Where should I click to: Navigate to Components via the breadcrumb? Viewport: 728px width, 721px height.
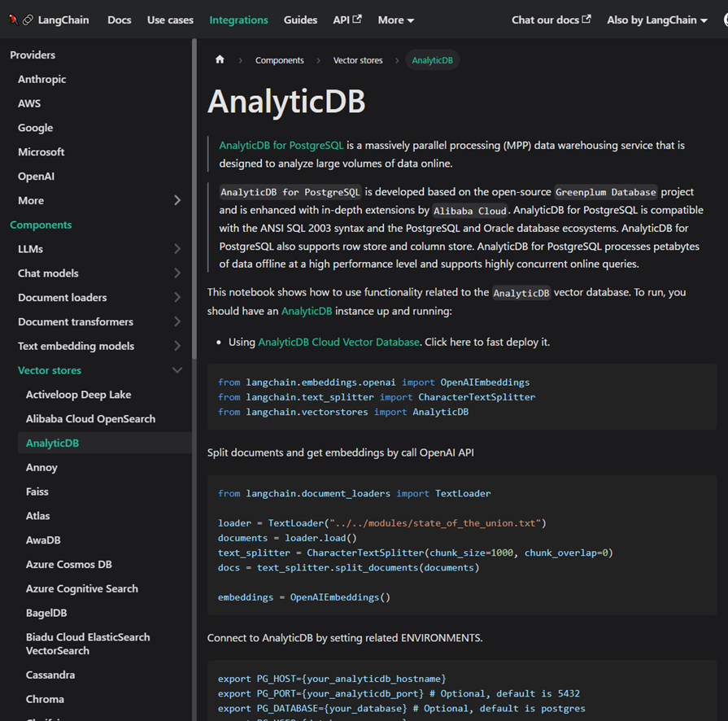(280, 59)
